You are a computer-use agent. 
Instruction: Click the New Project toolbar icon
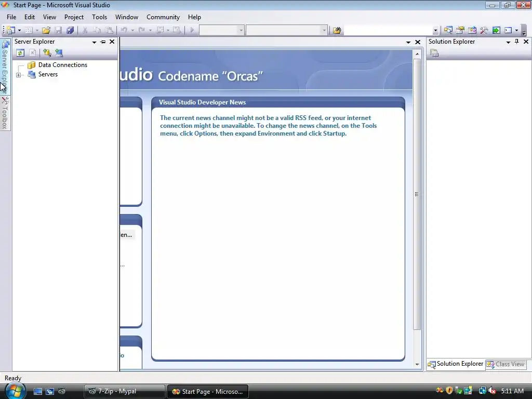[11, 30]
